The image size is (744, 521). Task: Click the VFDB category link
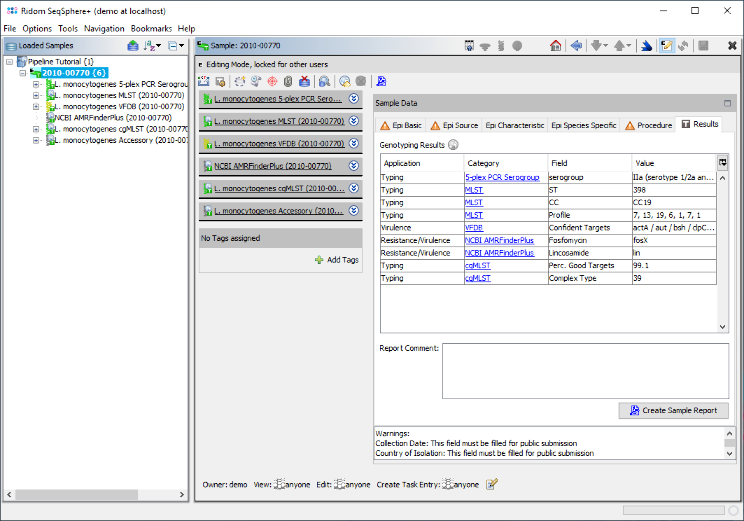pyautogui.click(x=474, y=228)
